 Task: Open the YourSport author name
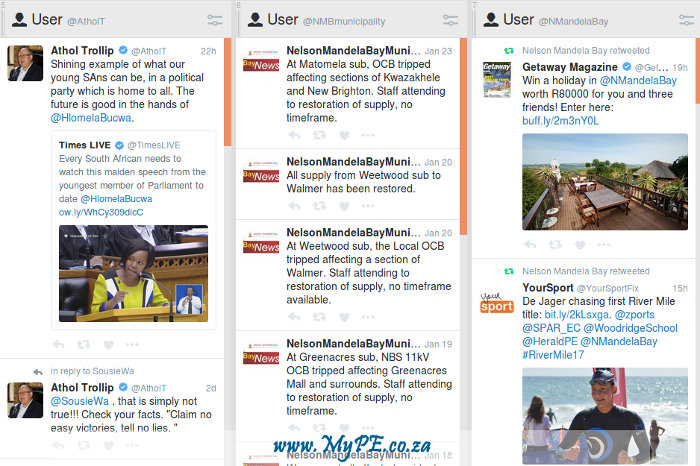(x=548, y=288)
